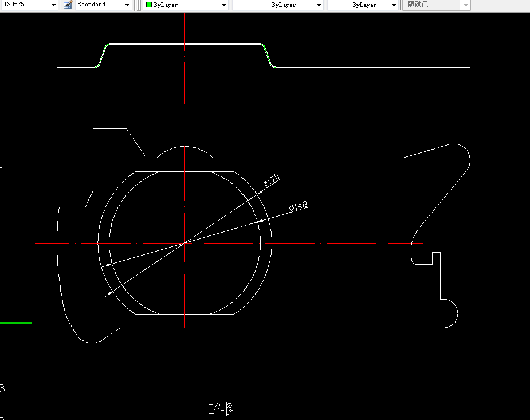Select the ø170 diameter dimension text
The image size is (530, 420).
point(272,180)
